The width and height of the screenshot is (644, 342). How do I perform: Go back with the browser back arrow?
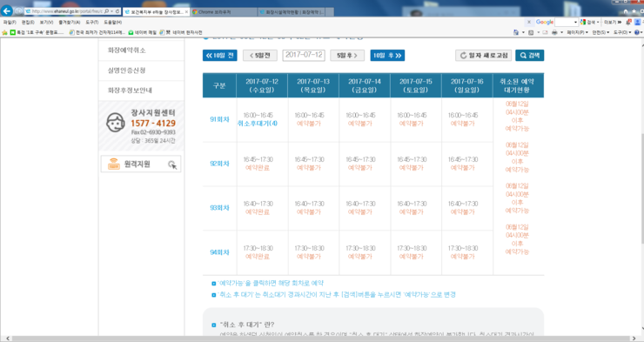tap(7, 11)
